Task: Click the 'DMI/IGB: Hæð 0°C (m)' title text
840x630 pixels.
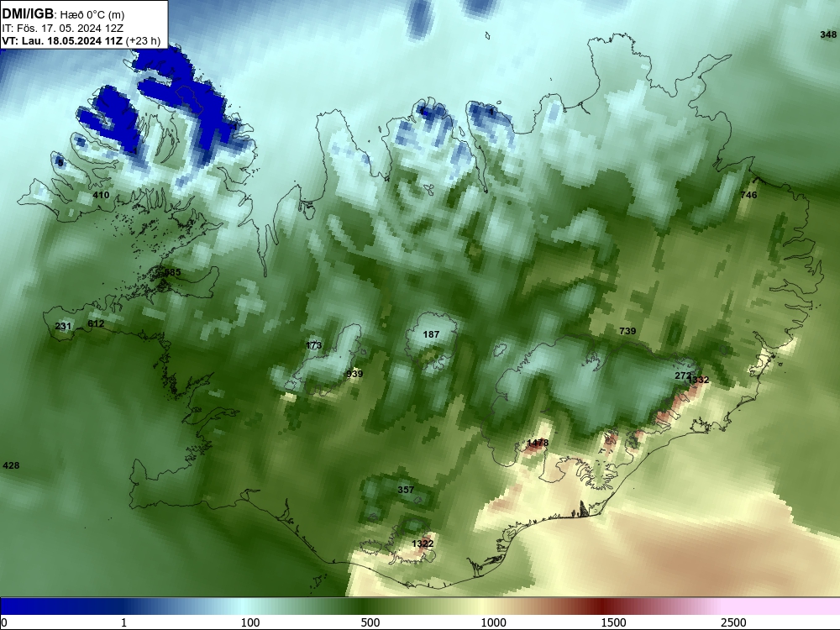Action: (63, 14)
